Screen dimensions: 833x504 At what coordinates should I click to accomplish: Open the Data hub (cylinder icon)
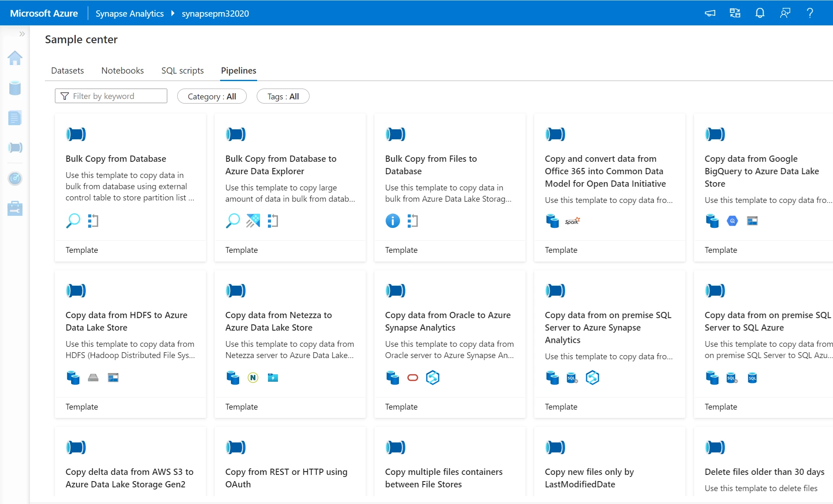pos(15,88)
